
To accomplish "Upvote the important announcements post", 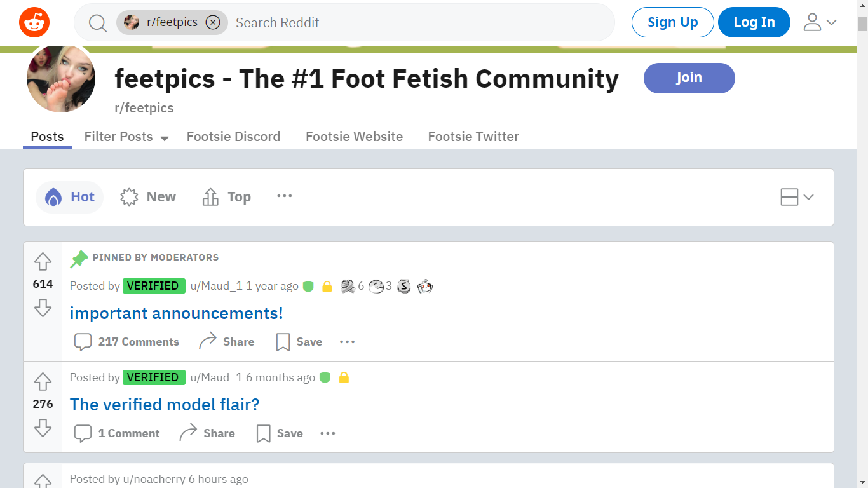I will [x=43, y=261].
